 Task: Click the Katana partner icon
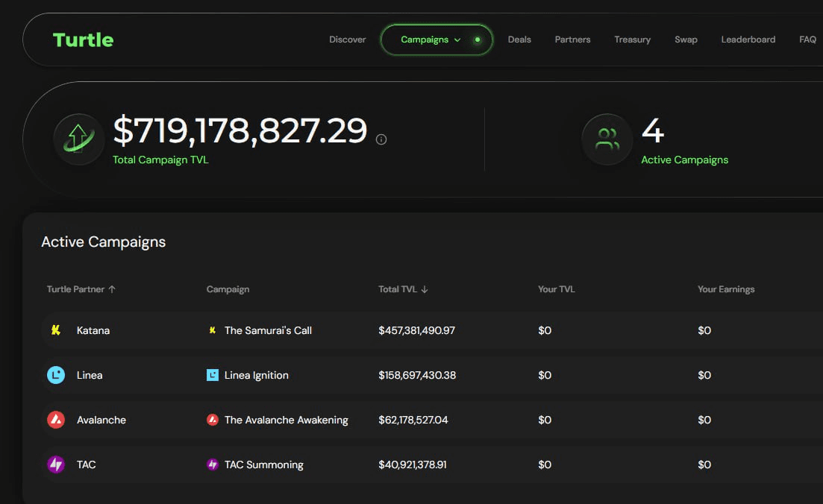[56, 330]
